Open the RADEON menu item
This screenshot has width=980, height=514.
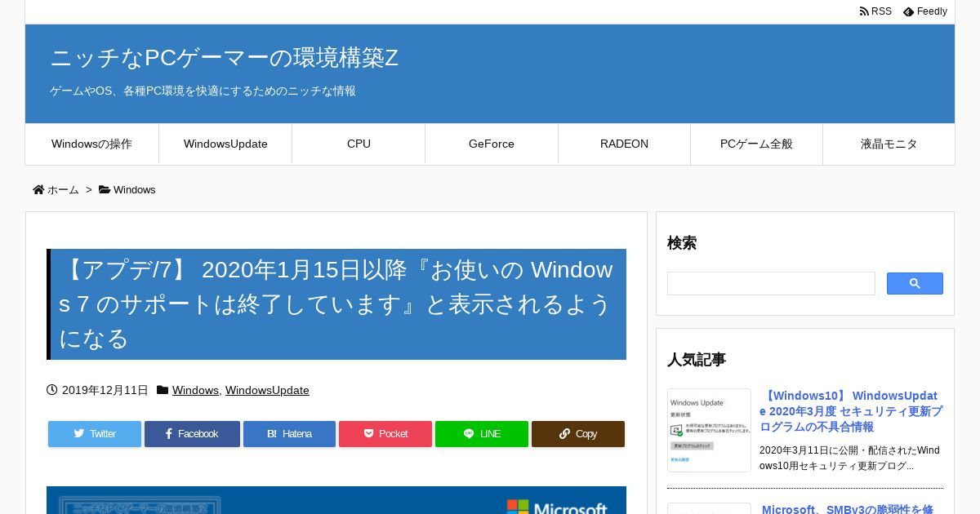coord(624,144)
